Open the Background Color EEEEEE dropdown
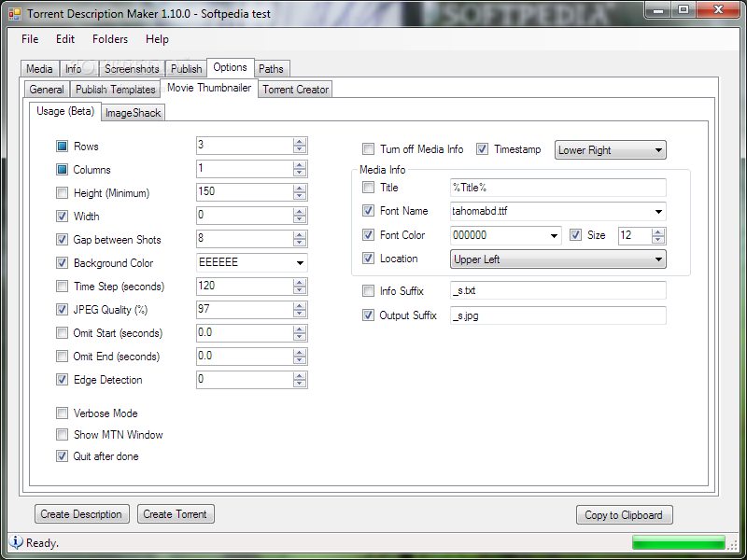Viewport: 747px width, 560px height. pyautogui.click(x=251, y=262)
